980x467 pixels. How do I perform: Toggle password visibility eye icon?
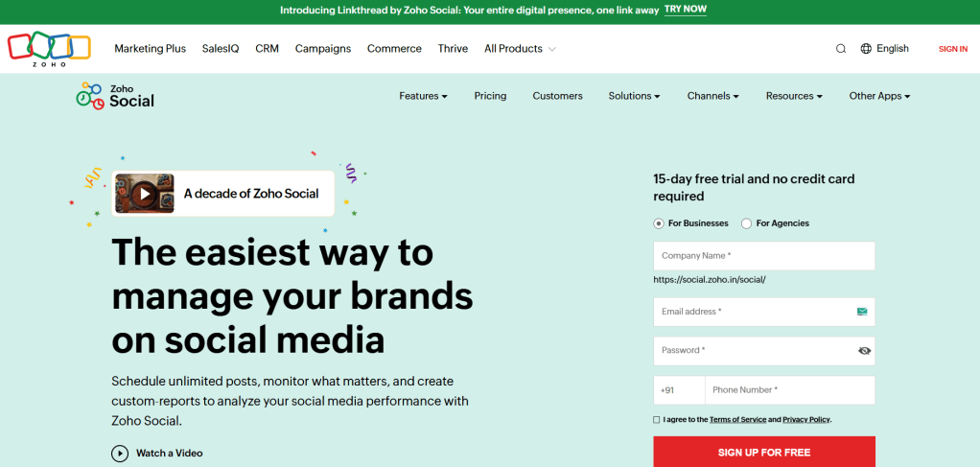pyautogui.click(x=864, y=351)
